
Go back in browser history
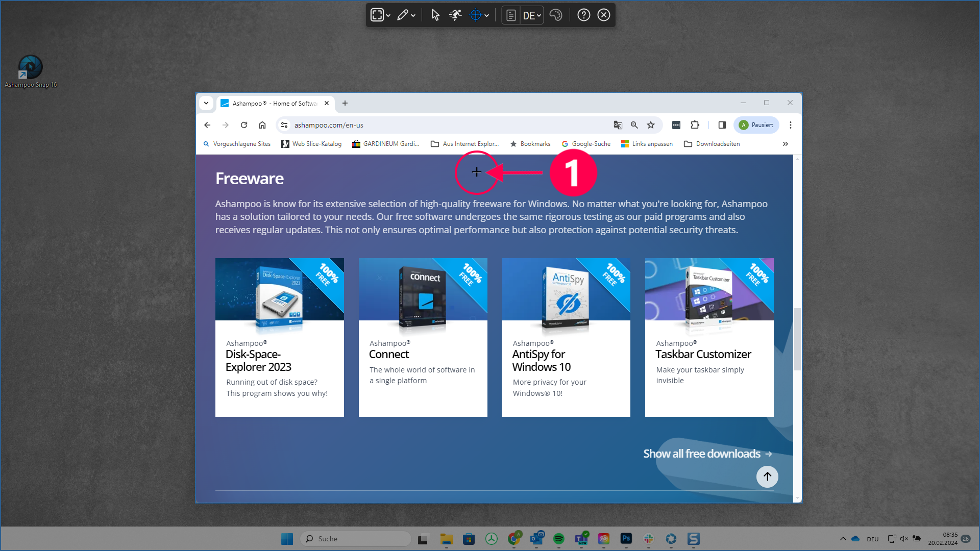[207, 125]
